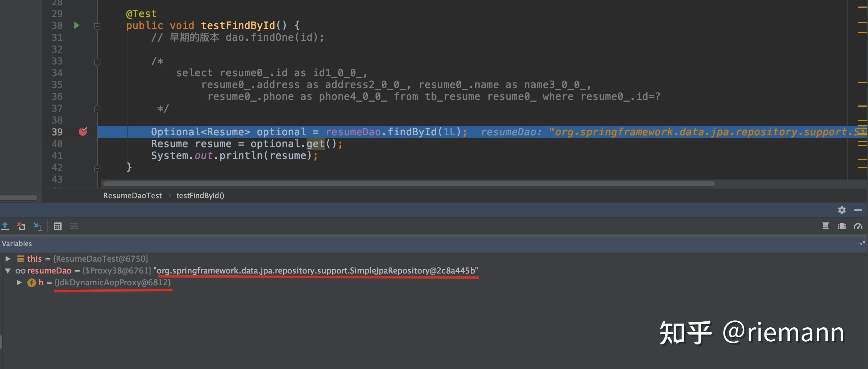
Task: Collapse the testFindById method fold marker
Action: point(97,26)
